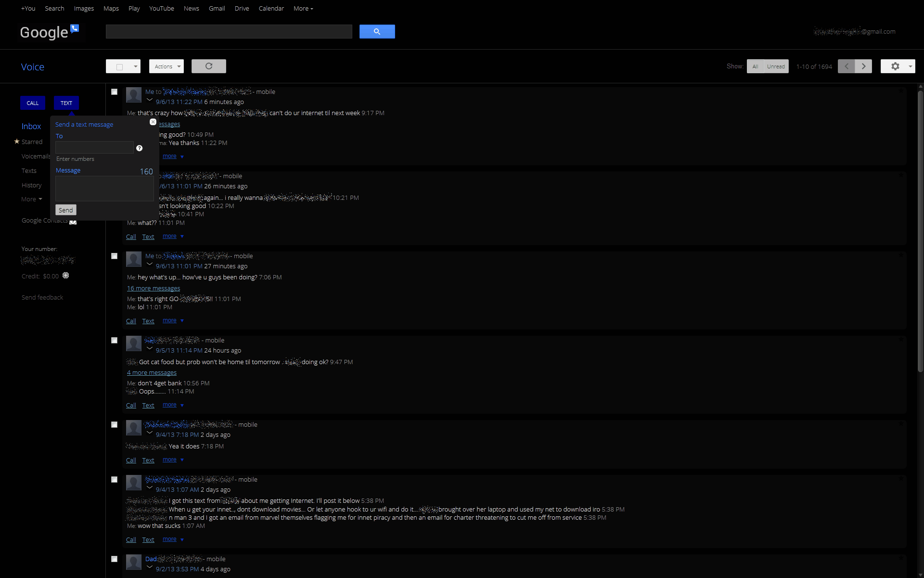Select the Dad conversation checkbox
Image resolution: width=924 pixels, height=578 pixels.
click(x=114, y=559)
